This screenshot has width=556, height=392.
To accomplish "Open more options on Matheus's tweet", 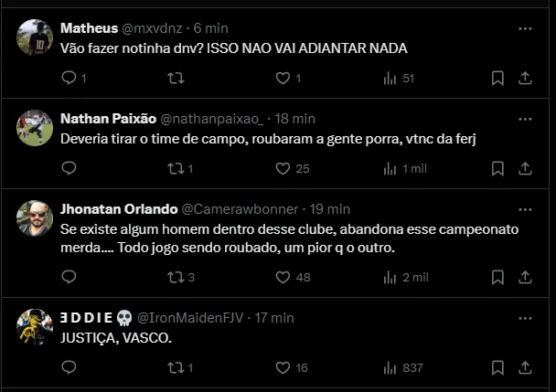I will click(524, 28).
